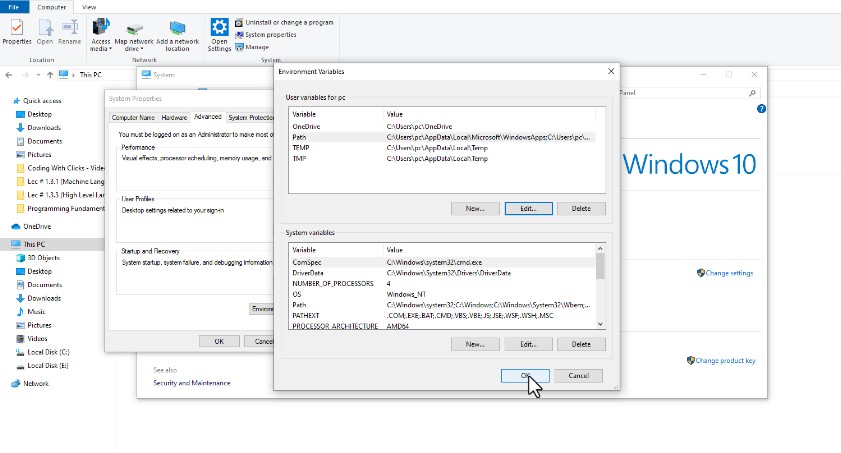Click Uninstall or change a program
The width and height of the screenshot is (841, 453).
[284, 23]
